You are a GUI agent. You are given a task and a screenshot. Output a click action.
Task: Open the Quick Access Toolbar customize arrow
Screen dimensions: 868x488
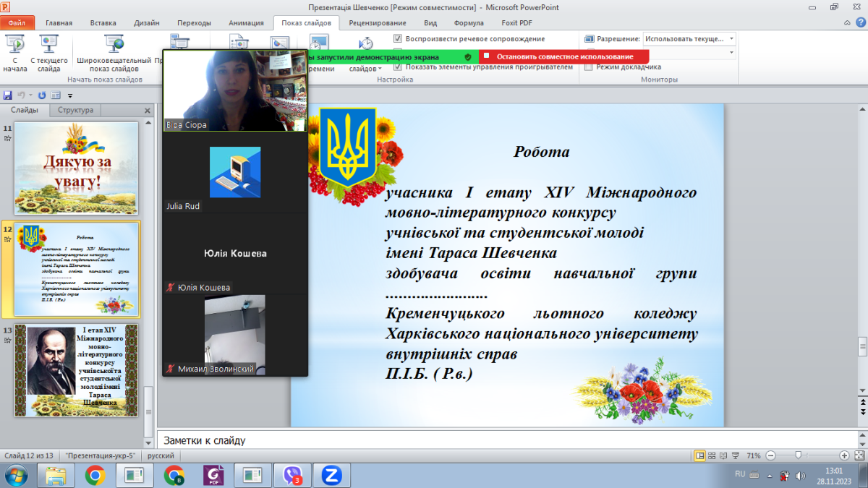(70, 95)
